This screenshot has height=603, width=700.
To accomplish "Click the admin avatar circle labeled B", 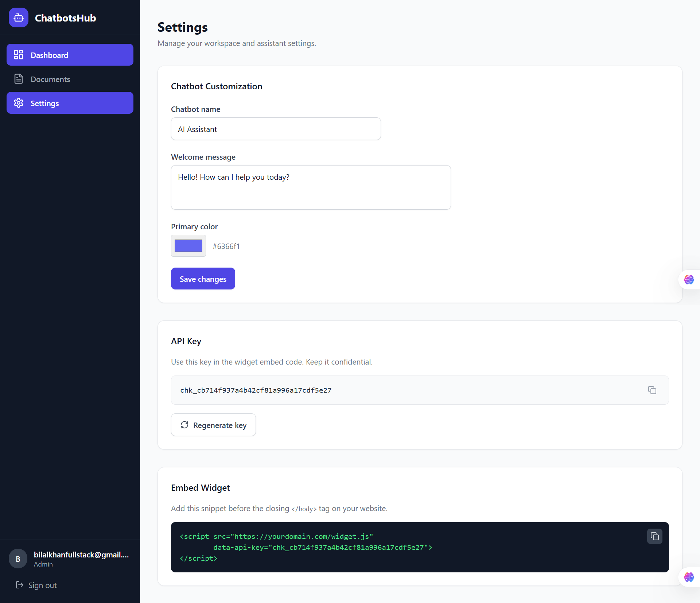I will (17, 559).
